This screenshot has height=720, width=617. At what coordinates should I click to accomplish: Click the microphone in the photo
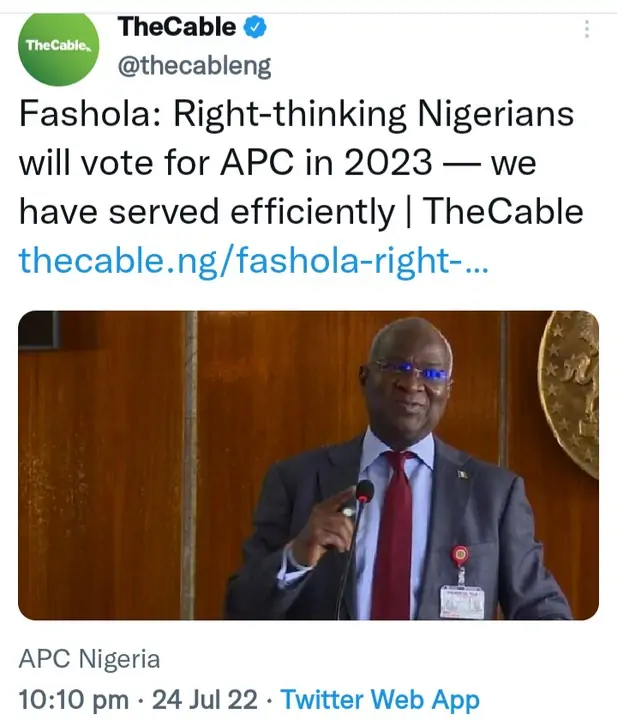363,492
